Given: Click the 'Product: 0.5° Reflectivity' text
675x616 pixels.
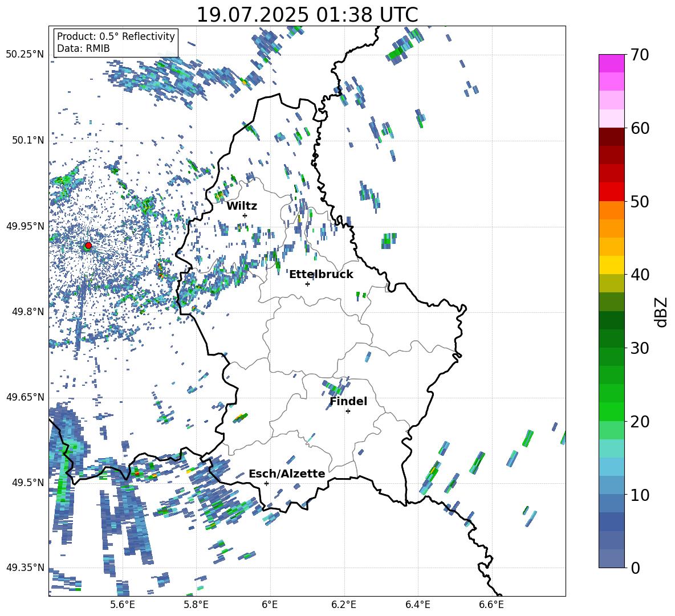Looking at the screenshot, I should [116, 36].
